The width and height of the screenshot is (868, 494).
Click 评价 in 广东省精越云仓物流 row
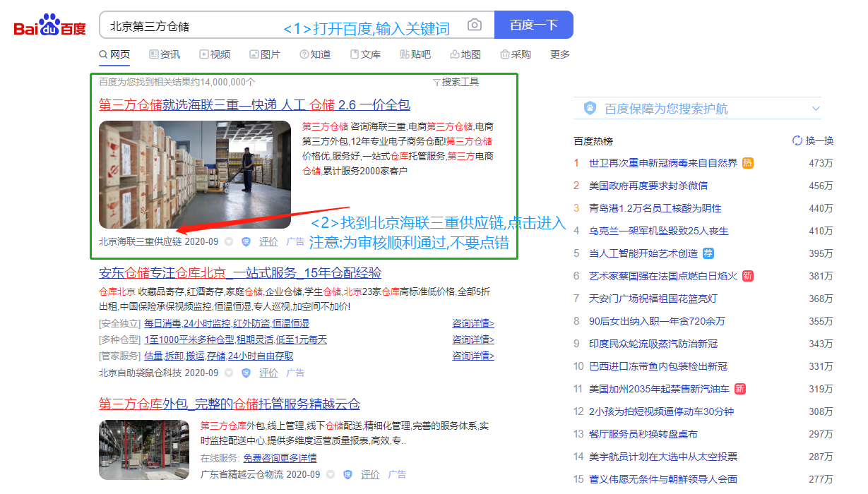pos(370,474)
